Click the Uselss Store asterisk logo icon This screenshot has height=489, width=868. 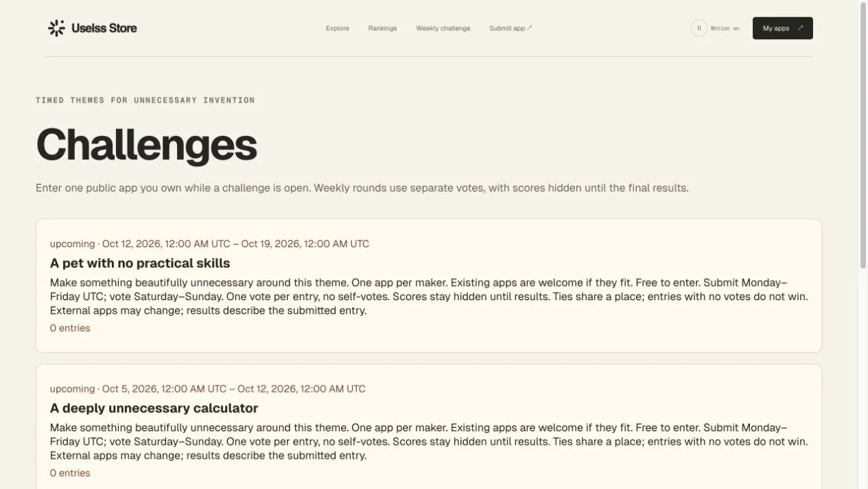pyautogui.click(x=56, y=28)
